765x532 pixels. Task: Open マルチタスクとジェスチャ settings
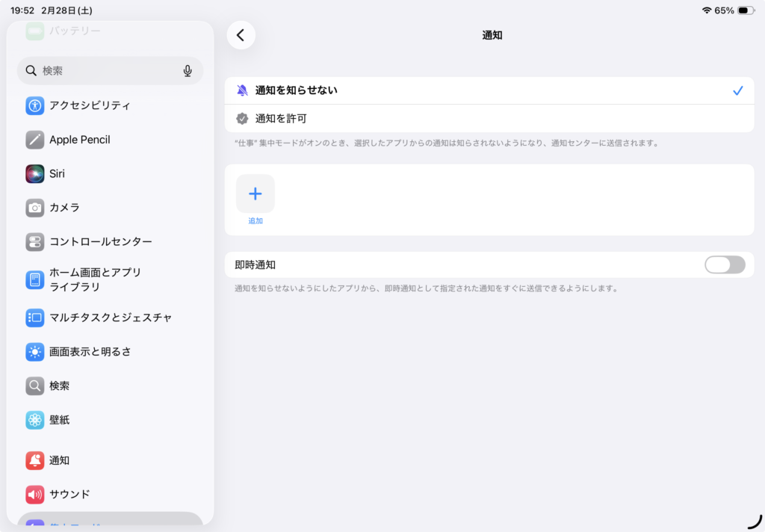click(111, 318)
